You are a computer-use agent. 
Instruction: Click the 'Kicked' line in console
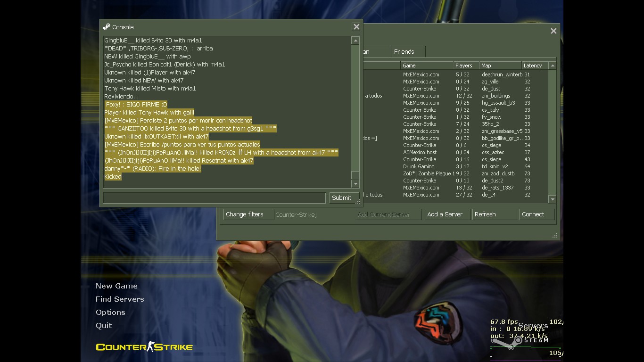click(113, 177)
